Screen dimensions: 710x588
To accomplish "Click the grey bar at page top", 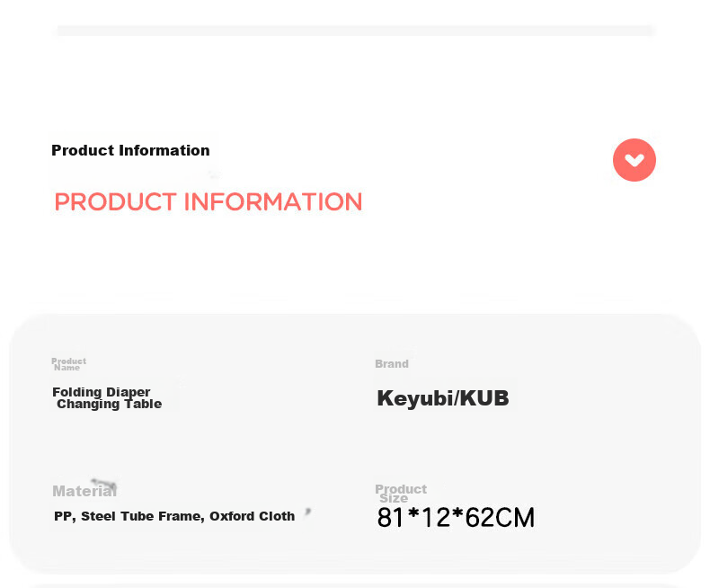I will coord(356,31).
